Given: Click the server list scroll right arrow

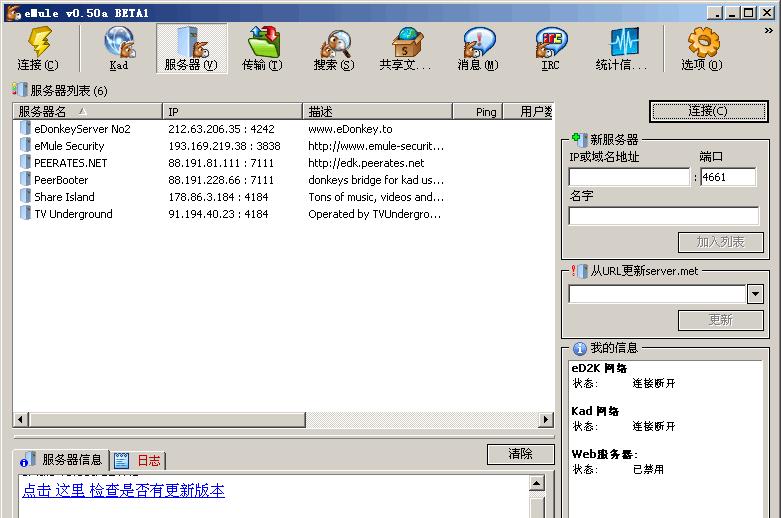Looking at the screenshot, I should coord(546,419).
